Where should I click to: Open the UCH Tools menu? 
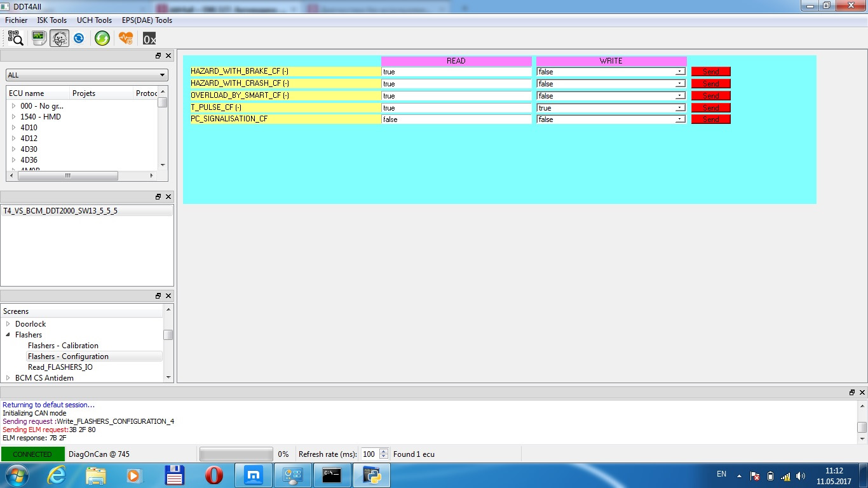[x=95, y=20]
